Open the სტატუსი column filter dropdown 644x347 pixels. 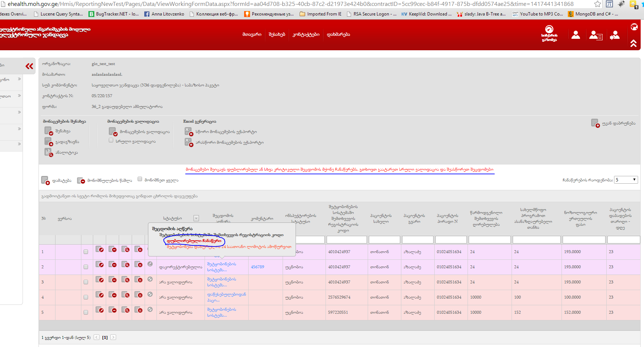[196, 218]
